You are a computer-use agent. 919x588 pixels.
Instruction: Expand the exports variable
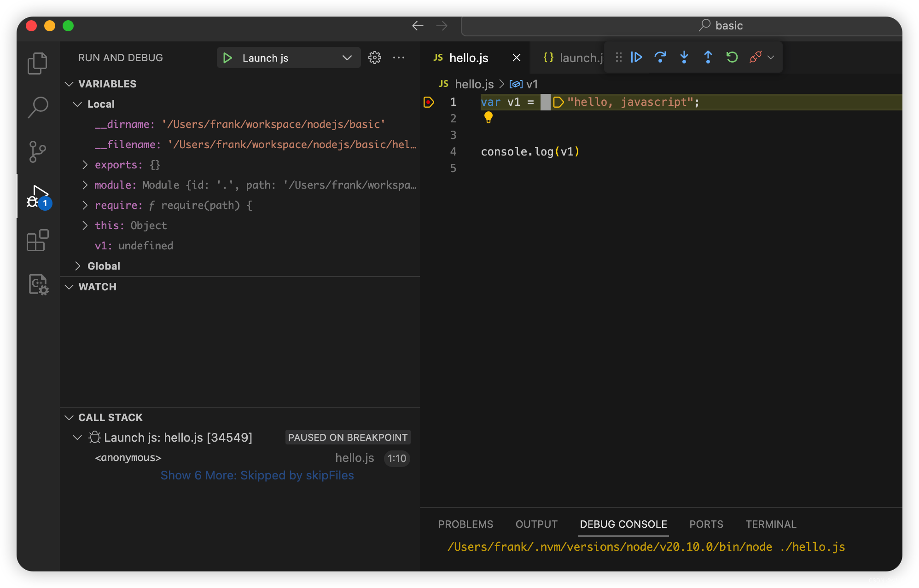tap(85, 165)
